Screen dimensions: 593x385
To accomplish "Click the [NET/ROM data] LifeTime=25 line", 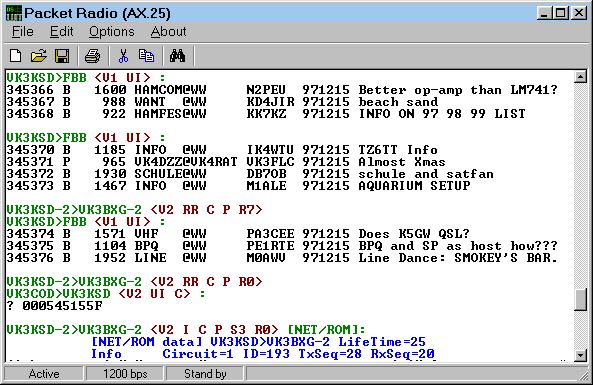I will (258, 342).
